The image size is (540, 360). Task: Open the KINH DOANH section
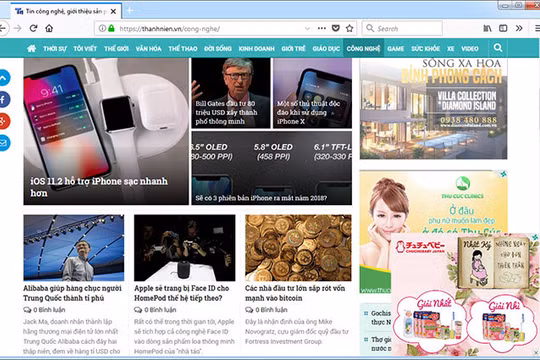click(257, 49)
